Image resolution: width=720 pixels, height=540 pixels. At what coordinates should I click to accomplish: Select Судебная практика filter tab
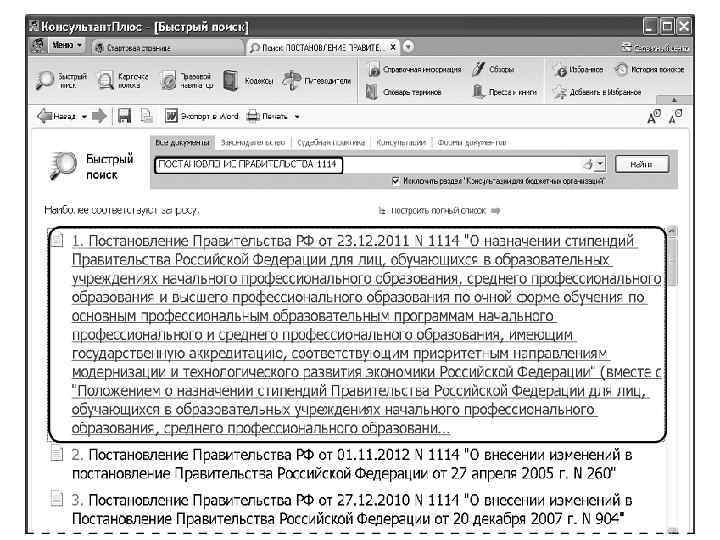point(331,142)
